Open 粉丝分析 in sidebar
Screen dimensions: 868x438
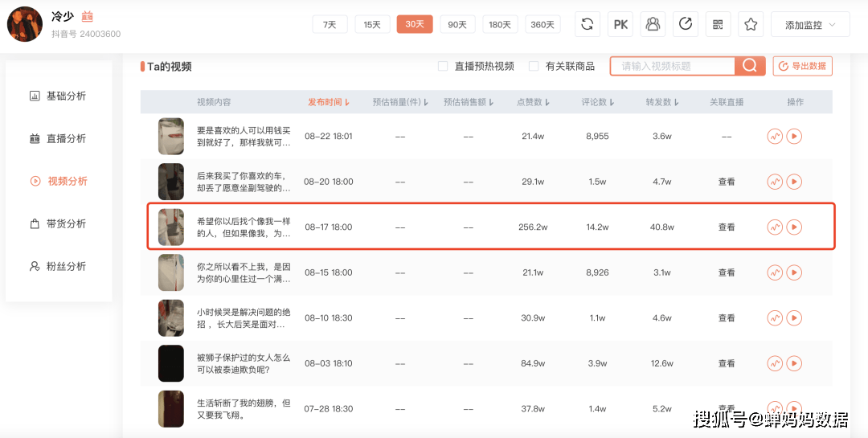coord(58,266)
